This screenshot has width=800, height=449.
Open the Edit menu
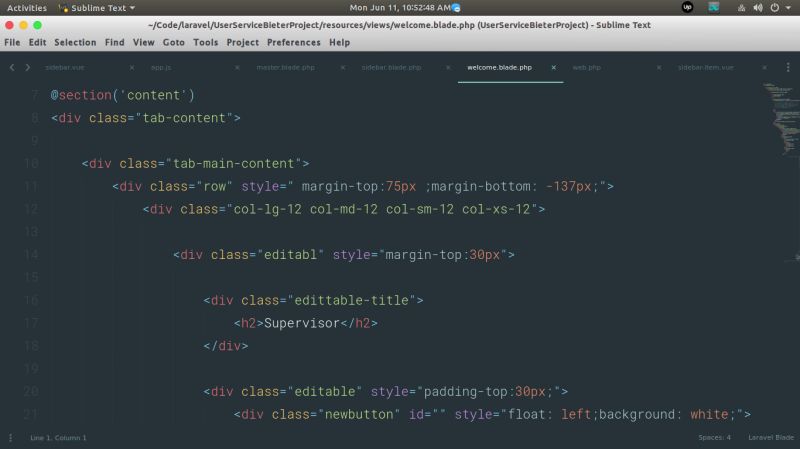point(37,42)
